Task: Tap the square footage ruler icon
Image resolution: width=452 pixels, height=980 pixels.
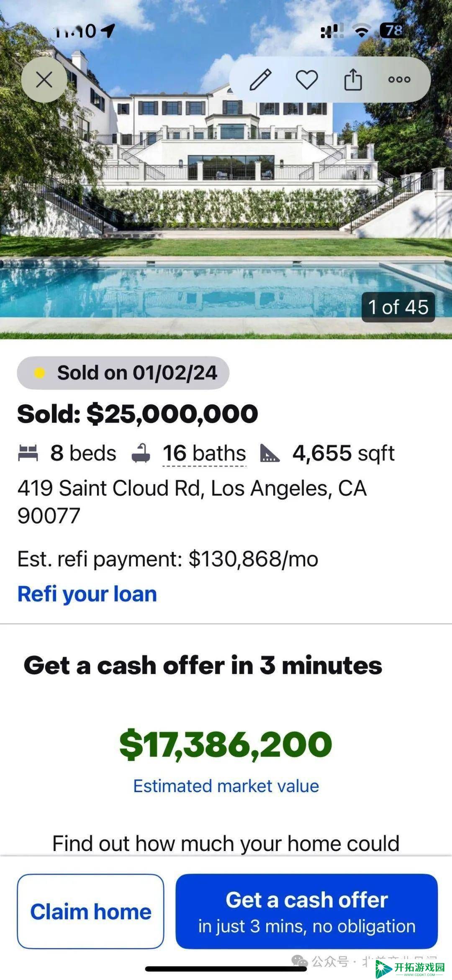Action: click(x=270, y=453)
